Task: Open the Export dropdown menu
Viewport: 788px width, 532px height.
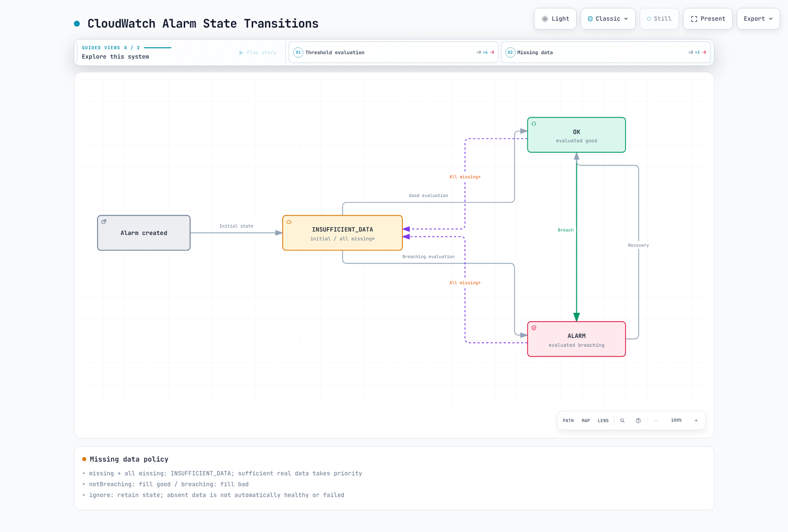Action: pyautogui.click(x=758, y=19)
